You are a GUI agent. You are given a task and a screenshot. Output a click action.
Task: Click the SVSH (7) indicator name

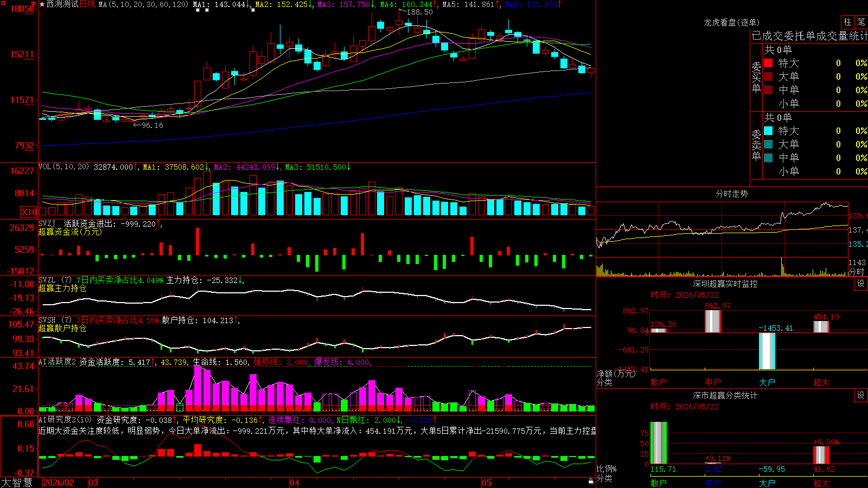pyautogui.click(x=55, y=320)
